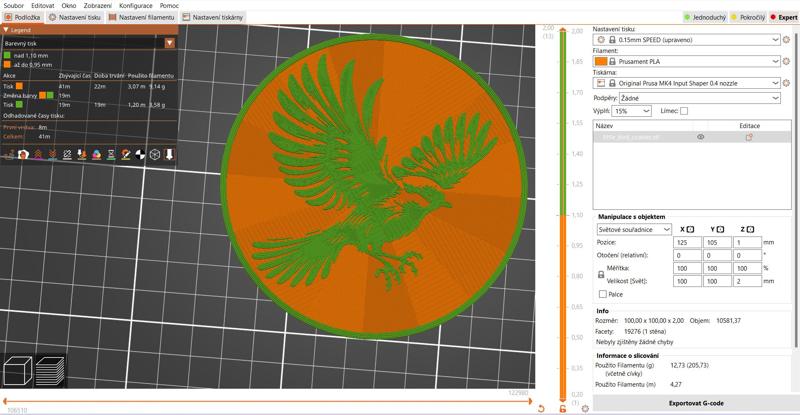
Task: Open the Okno menu
Action: pyautogui.click(x=69, y=6)
